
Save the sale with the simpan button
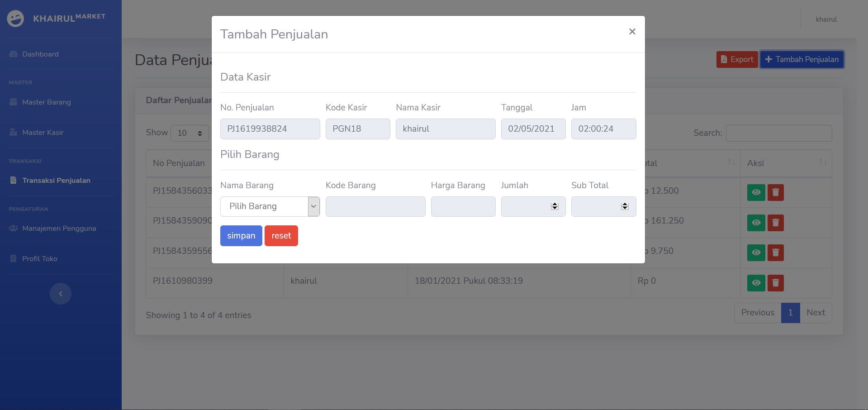pyautogui.click(x=241, y=235)
